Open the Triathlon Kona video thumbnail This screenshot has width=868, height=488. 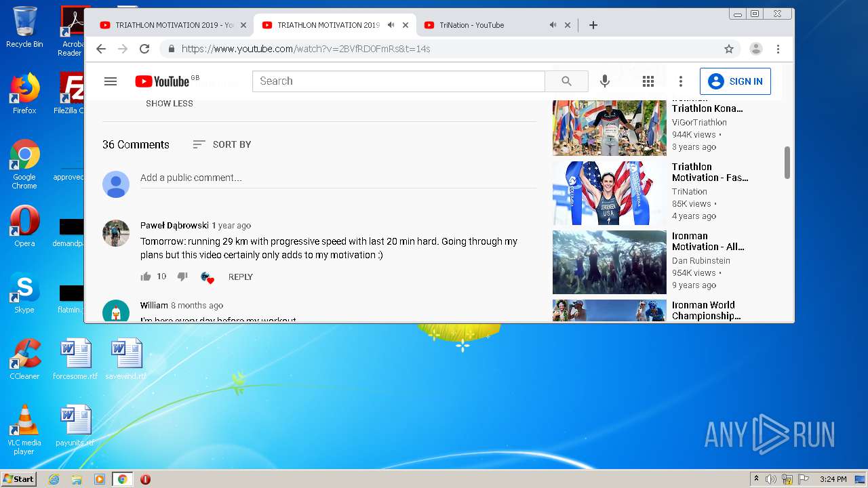[610, 127]
